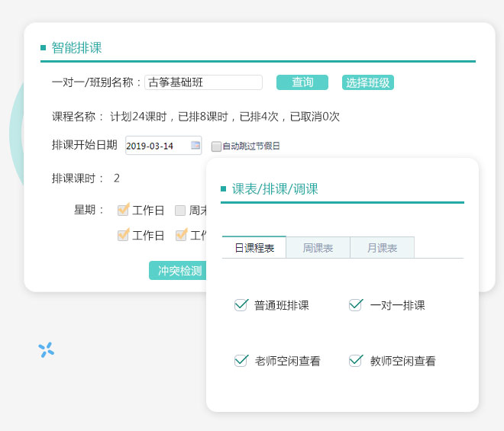Check the 周末 checkbox

pos(180,211)
